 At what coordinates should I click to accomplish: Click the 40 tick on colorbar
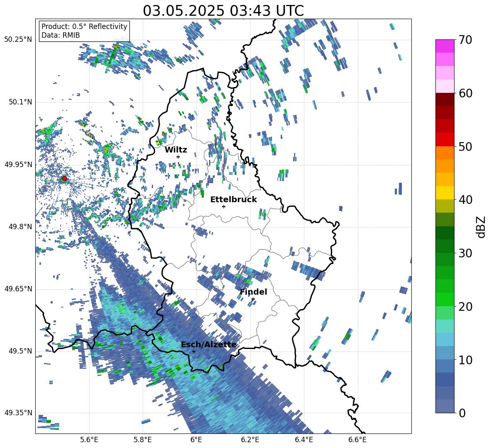click(465, 200)
